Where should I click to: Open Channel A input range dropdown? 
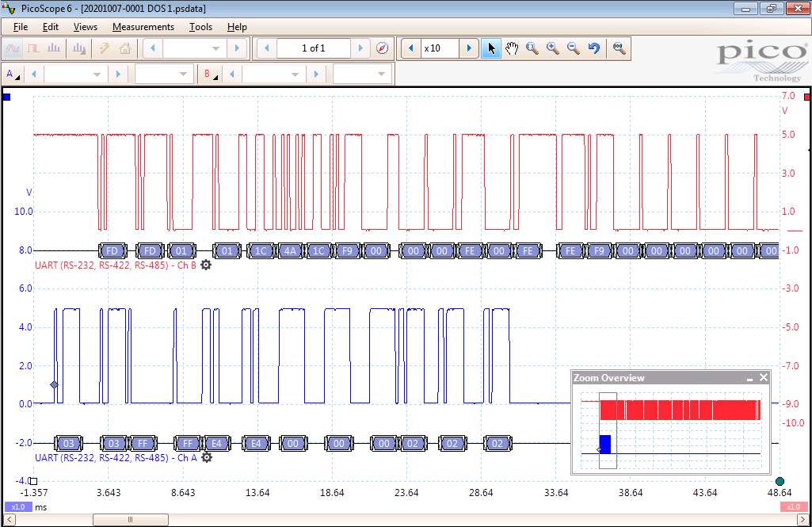(75, 74)
